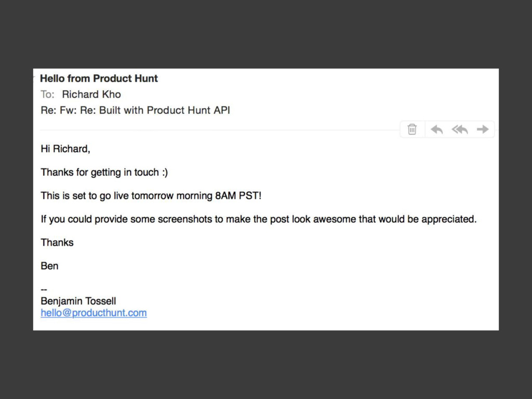Click the sign-off name Ben
Image resolution: width=532 pixels, height=399 pixels.
(x=49, y=266)
